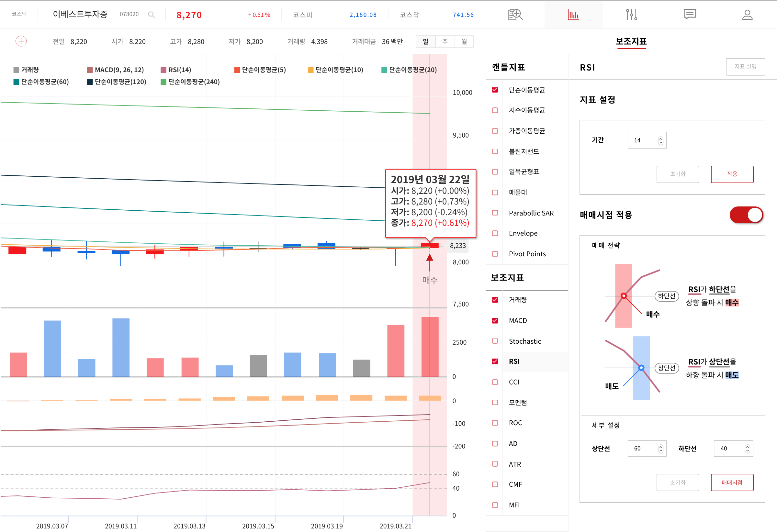Enable the ROC checkbox

click(x=495, y=423)
